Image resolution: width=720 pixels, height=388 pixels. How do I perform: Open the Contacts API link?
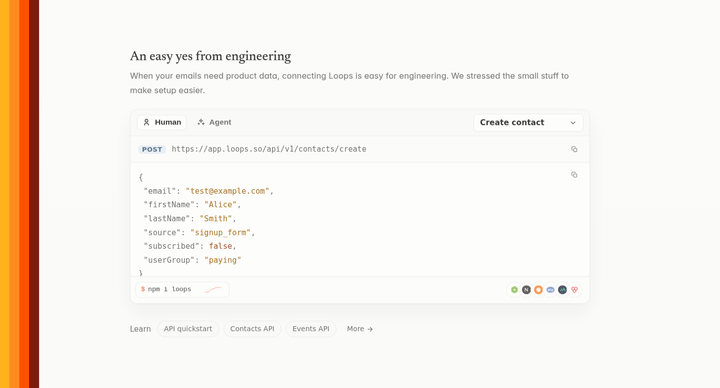point(252,329)
